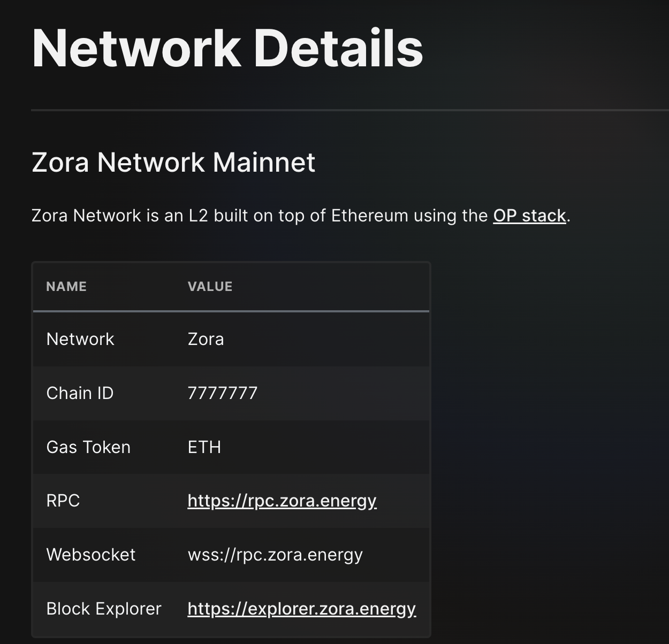The image size is (669, 644).
Task: Select the Zora Network Mainnet section heading
Action: (173, 162)
